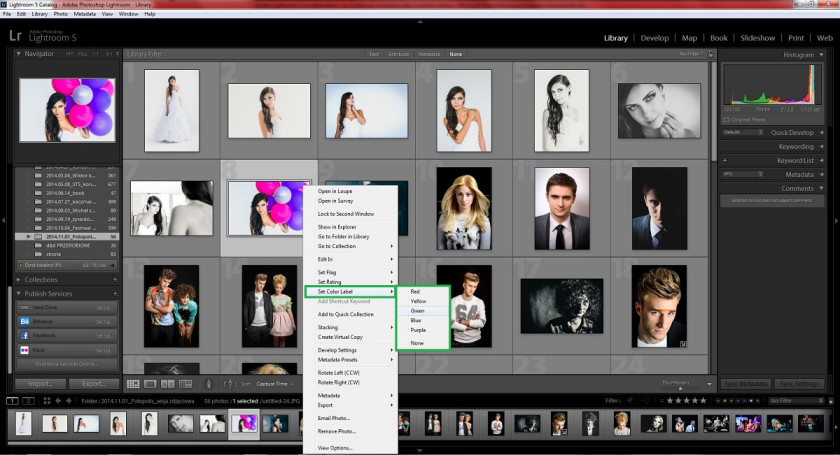The width and height of the screenshot is (840, 455).
Task: Open the Slideshow module
Action: [x=758, y=38]
